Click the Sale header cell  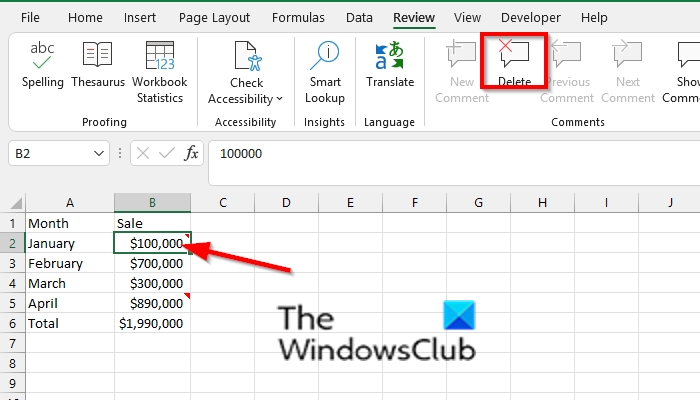click(153, 223)
